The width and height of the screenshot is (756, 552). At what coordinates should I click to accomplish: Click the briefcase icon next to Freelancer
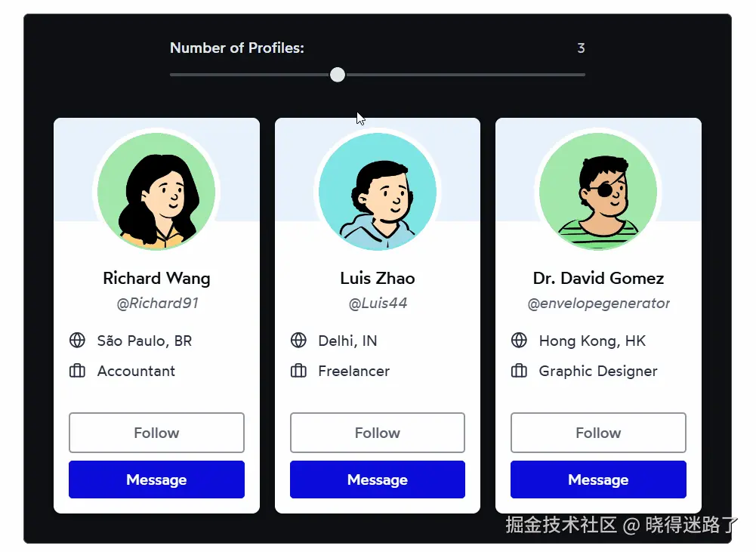pyautogui.click(x=298, y=371)
